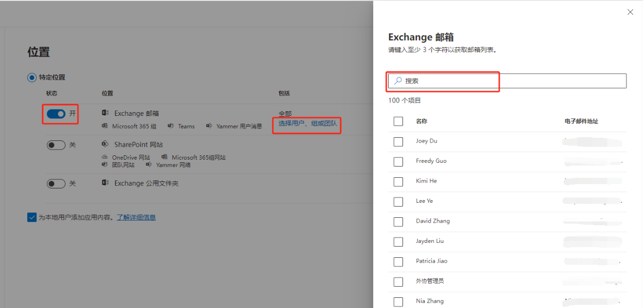This screenshot has height=308, width=644.
Task: Close the Exchange 邮箱 side panel
Action: [x=630, y=12]
